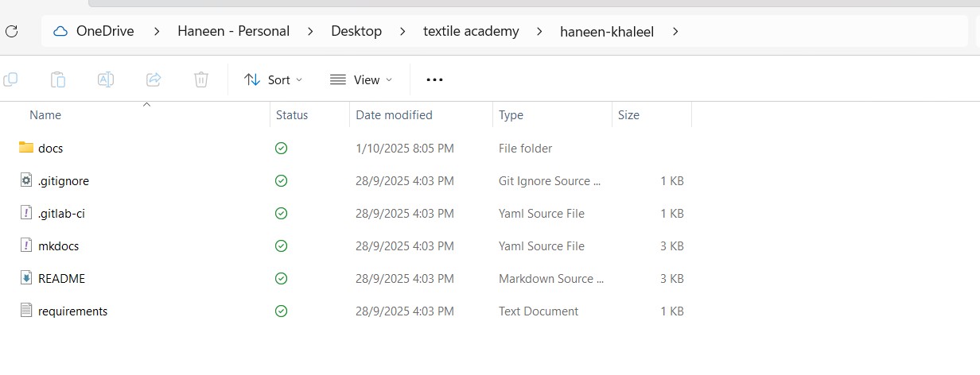Sort files by Name column header
This screenshot has height=375, width=980.
pos(45,115)
